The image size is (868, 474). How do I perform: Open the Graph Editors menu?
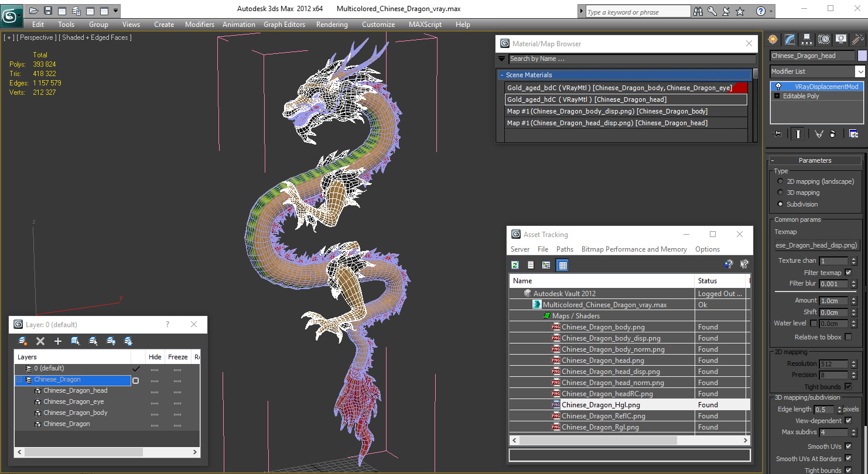(x=284, y=25)
